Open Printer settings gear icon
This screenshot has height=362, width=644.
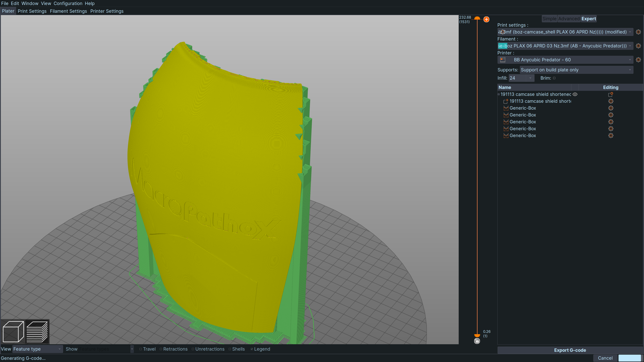pyautogui.click(x=638, y=60)
